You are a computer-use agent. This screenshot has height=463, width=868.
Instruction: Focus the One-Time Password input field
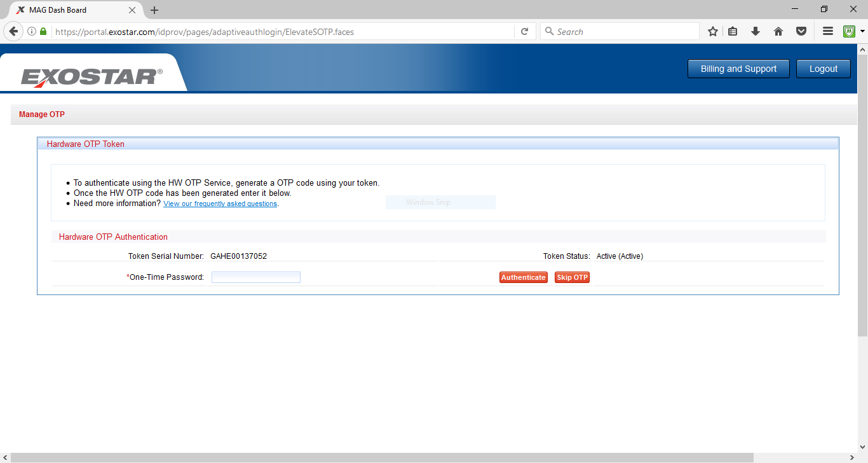(x=255, y=277)
